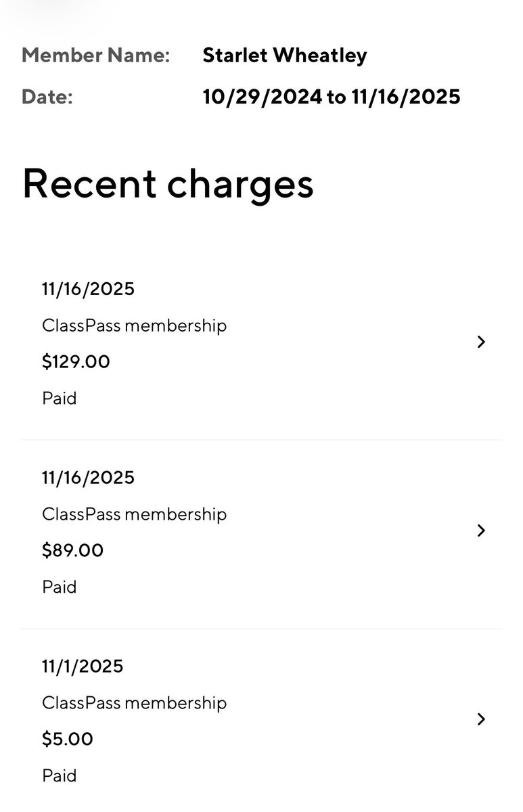Screen dimensions: 523x812
Task: Click the Member Name label
Action: (x=95, y=55)
